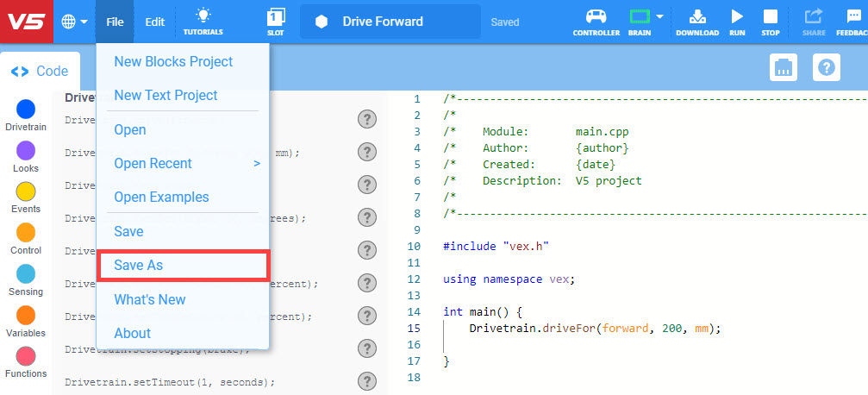Viewport: 868px width, 395px height.
Task: Open the help question mark in the top right
Action: pyautogui.click(x=827, y=68)
